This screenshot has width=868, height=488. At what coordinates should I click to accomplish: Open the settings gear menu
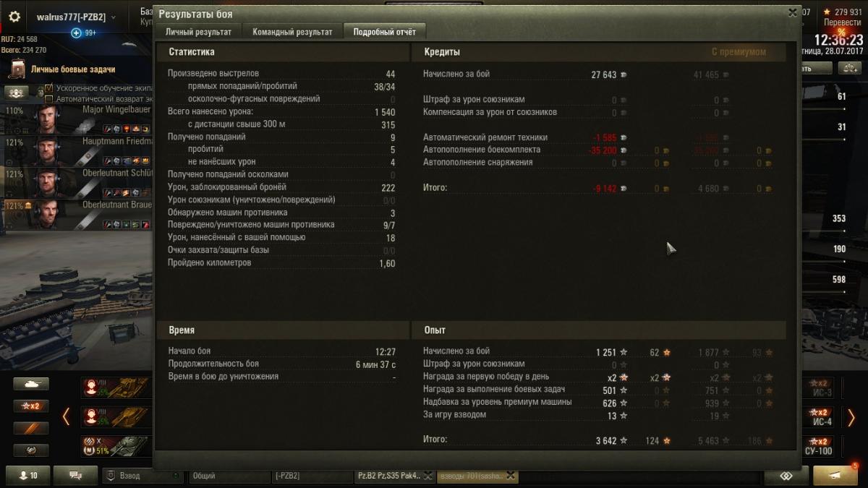click(x=14, y=17)
